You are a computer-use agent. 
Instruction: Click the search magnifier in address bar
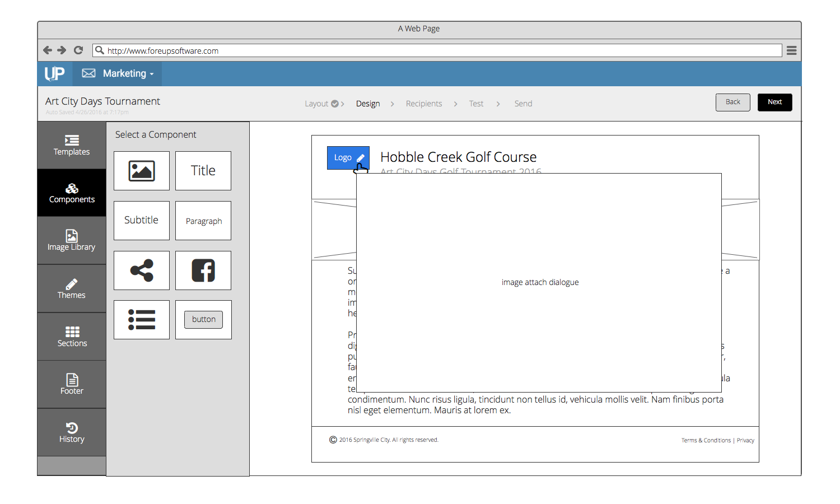(x=100, y=50)
